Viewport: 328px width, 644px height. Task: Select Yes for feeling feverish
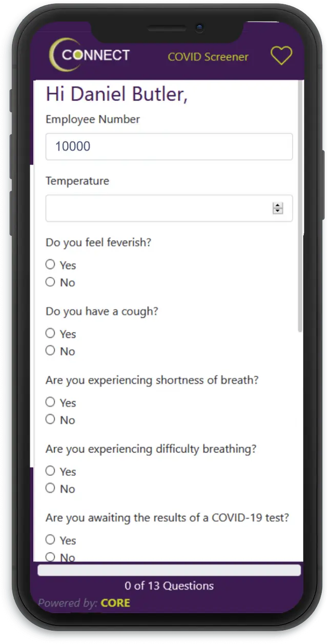tap(50, 265)
